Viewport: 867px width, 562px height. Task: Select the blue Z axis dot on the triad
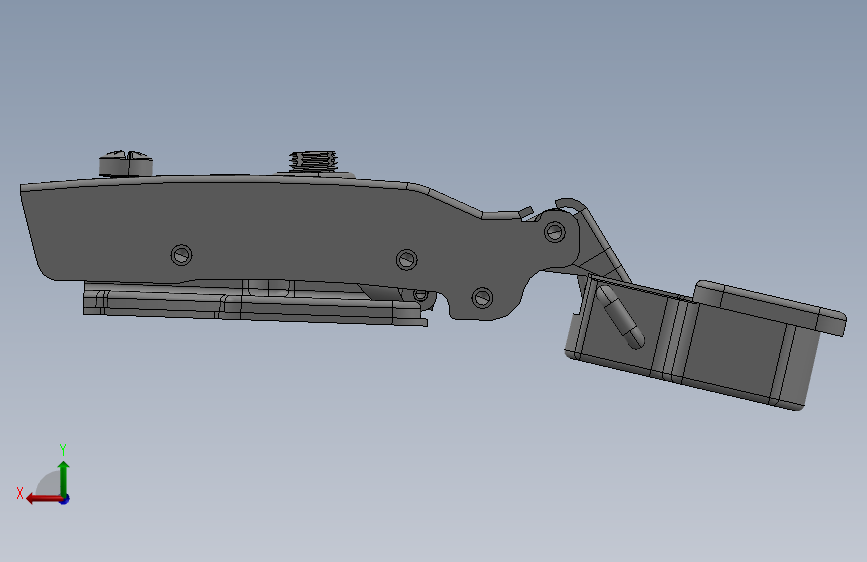pos(65,499)
